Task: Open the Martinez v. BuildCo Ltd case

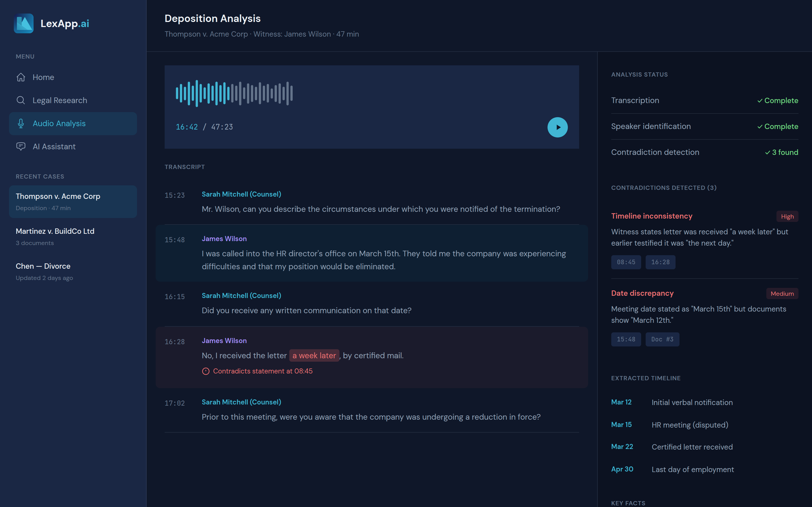Action: point(55,231)
